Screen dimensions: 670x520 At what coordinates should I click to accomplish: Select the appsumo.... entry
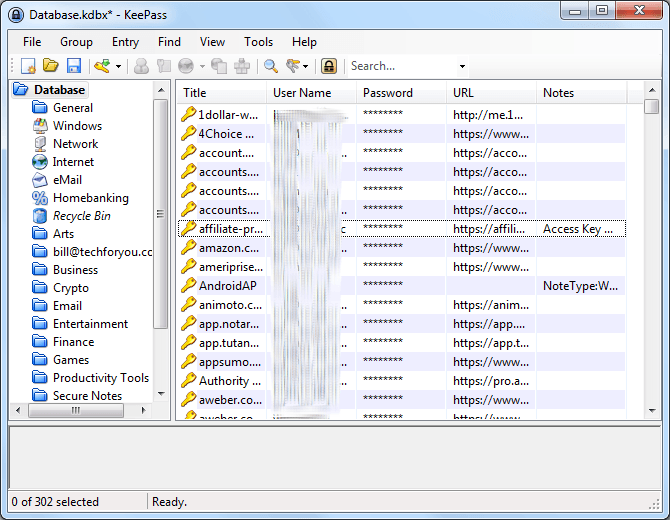point(402,362)
